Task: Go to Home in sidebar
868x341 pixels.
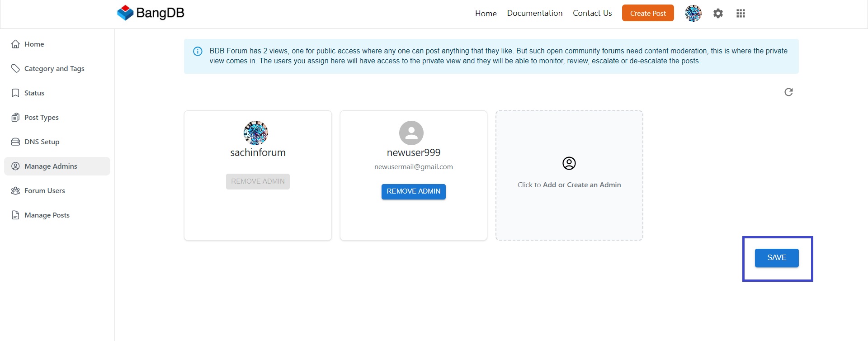Action: 57,44
